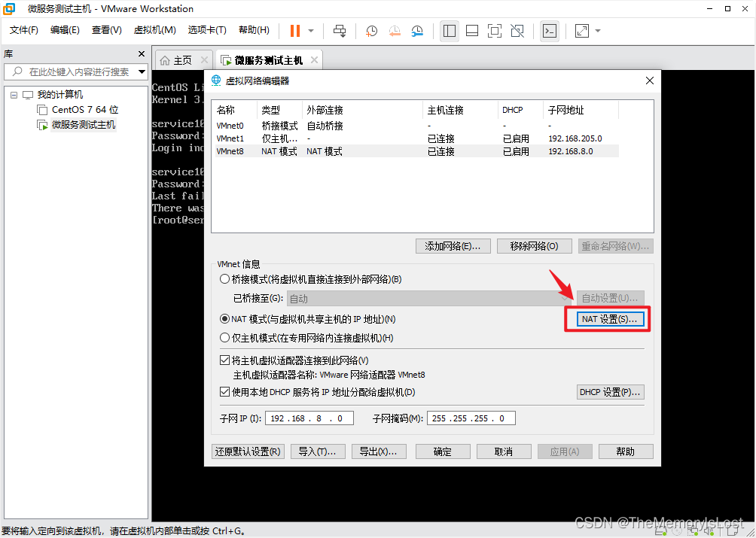
Task: Click the stretch guest display icon
Action: [x=582, y=31]
